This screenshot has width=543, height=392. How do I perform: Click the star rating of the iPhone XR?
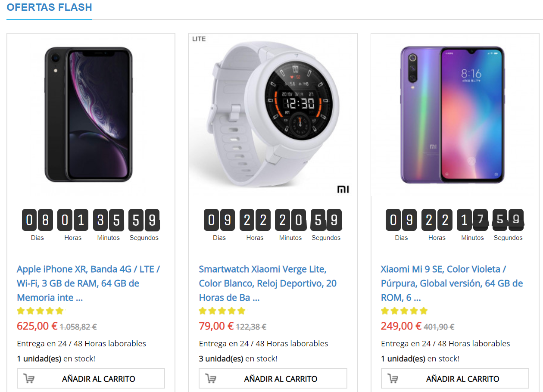pyautogui.click(x=40, y=311)
